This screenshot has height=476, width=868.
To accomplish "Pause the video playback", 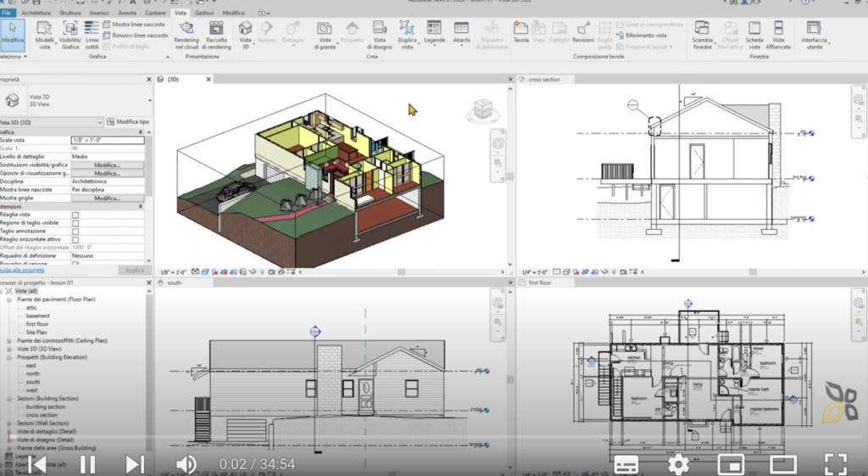I will [87, 464].
